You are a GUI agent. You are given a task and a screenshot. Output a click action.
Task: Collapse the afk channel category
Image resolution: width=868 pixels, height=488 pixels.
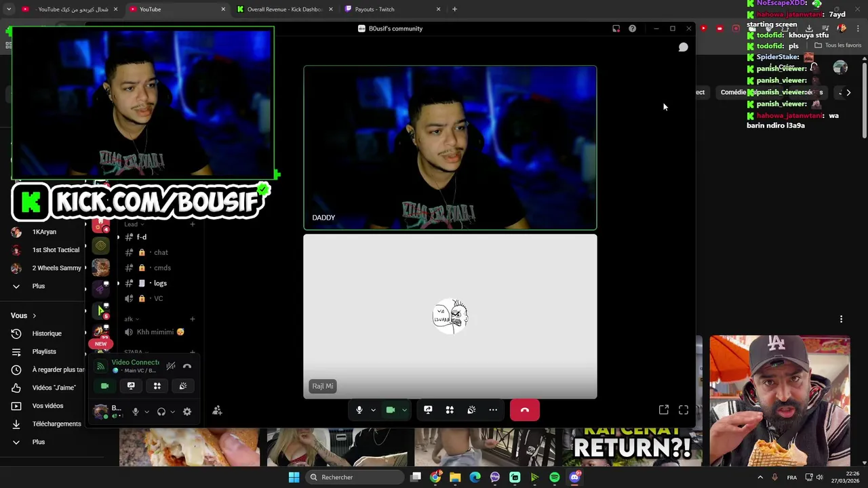click(132, 319)
